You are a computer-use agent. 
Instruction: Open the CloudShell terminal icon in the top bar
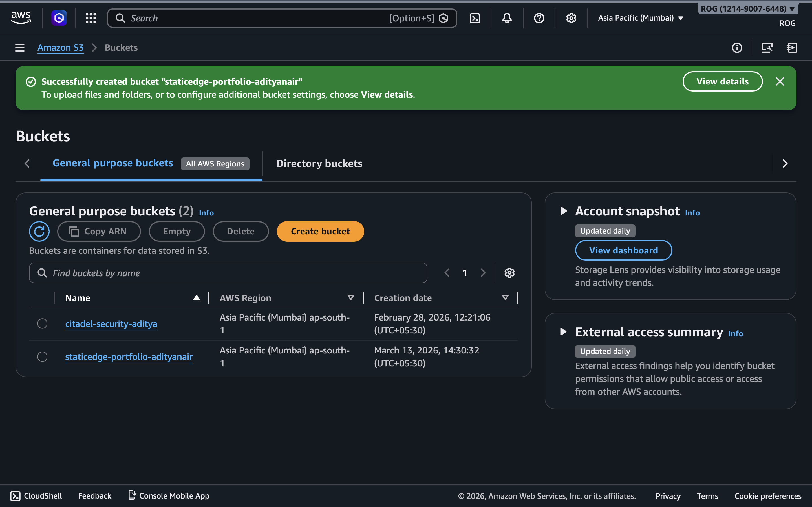pyautogui.click(x=475, y=18)
